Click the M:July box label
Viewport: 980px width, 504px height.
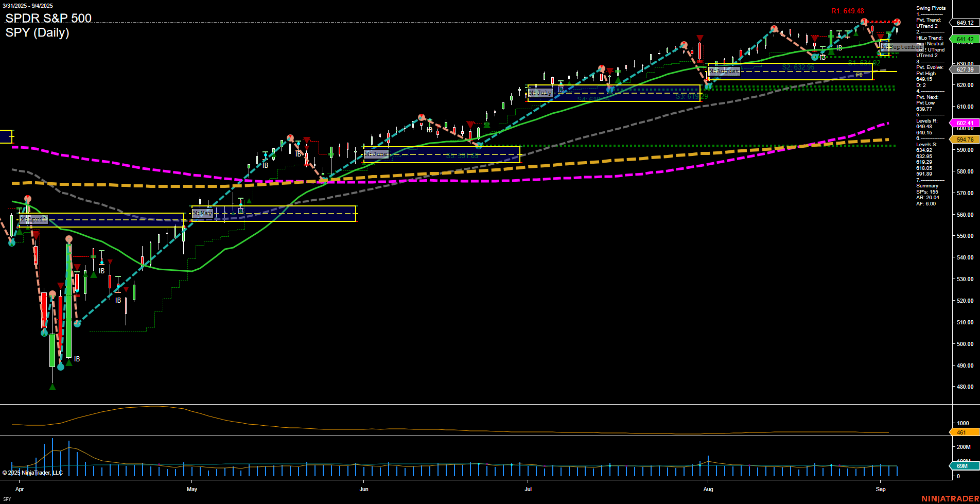(x=540, y=93)
